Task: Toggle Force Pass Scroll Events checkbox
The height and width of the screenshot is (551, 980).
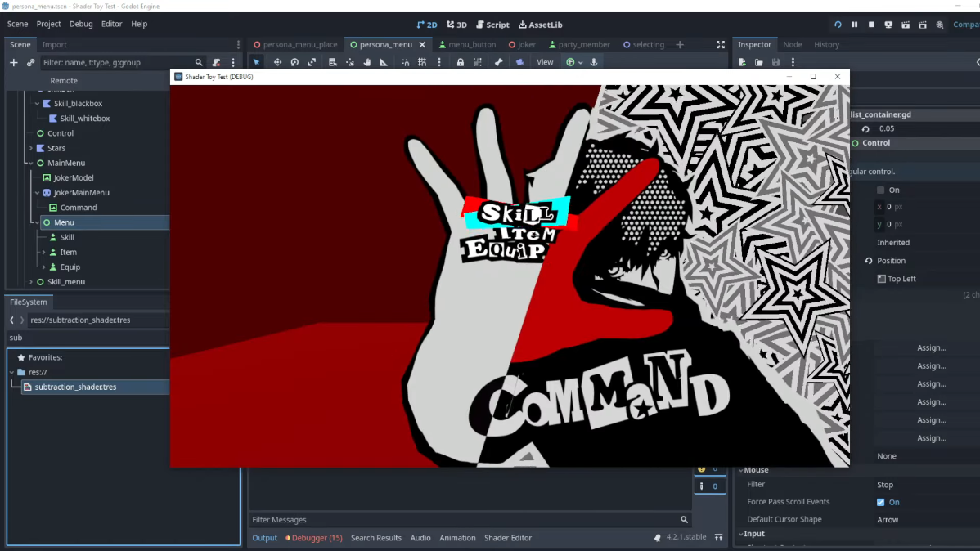Action: 881,502
